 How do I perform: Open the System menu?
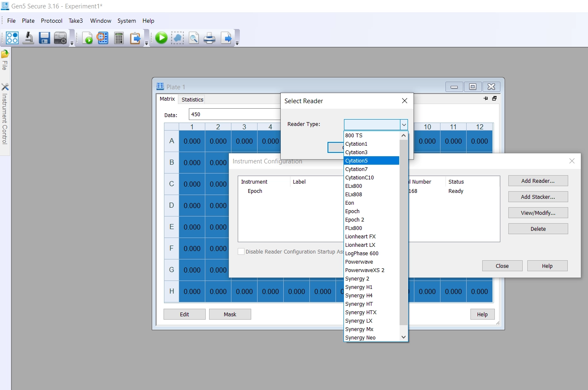[126, 21]
